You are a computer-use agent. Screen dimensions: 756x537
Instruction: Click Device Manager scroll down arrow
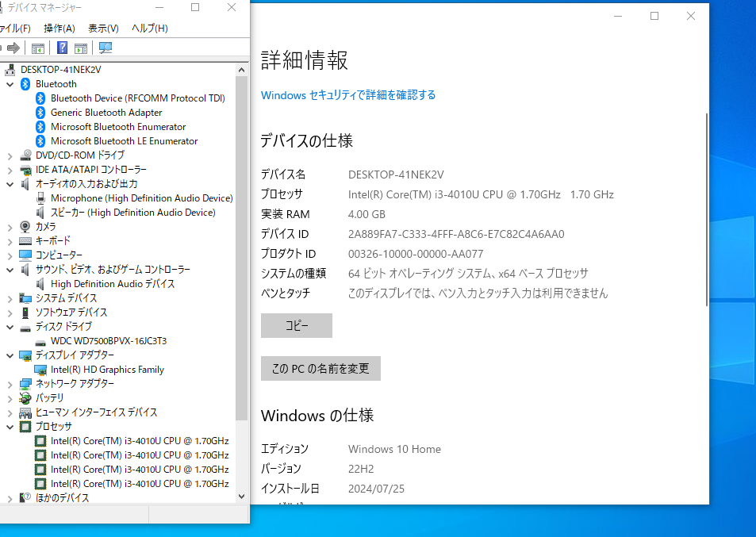point(241,497)
